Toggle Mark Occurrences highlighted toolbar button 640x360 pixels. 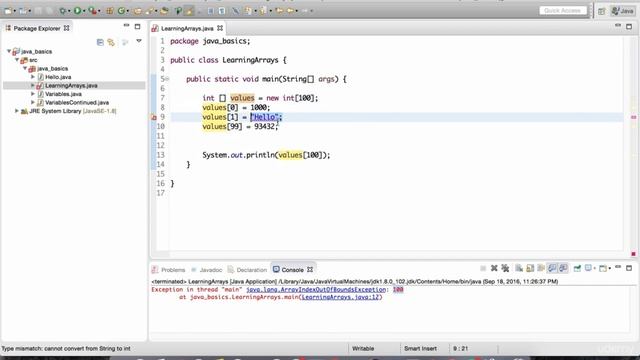click(x=189, y=11)
